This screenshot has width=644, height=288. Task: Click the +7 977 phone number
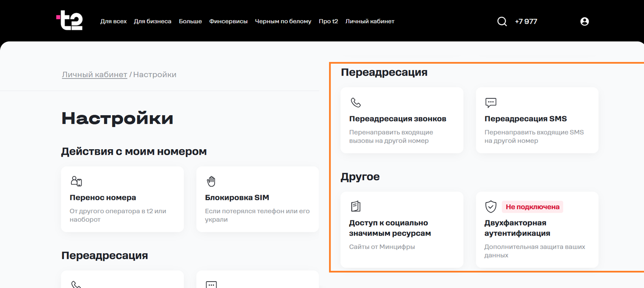tap(526, 21)
